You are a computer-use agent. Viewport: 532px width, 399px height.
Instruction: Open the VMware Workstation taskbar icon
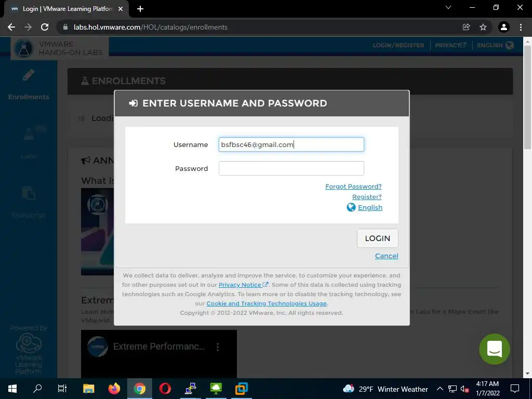click(242, 389)
